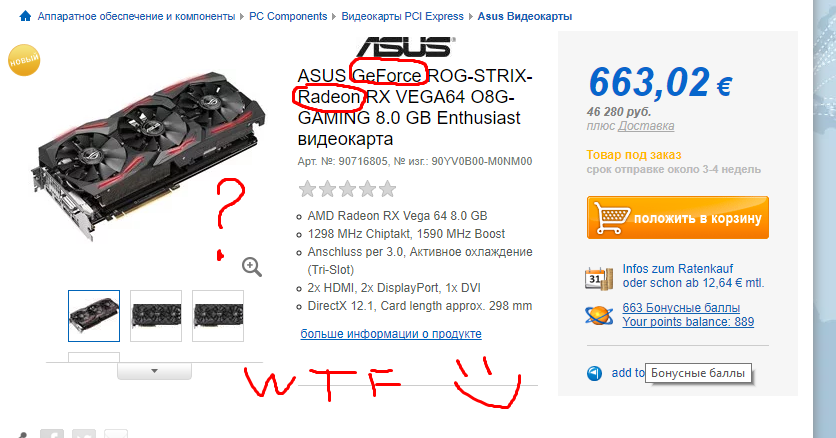Add item with 'положить в корзину' button
This screenshot has height=438, width=836.
tap(678, 217)
